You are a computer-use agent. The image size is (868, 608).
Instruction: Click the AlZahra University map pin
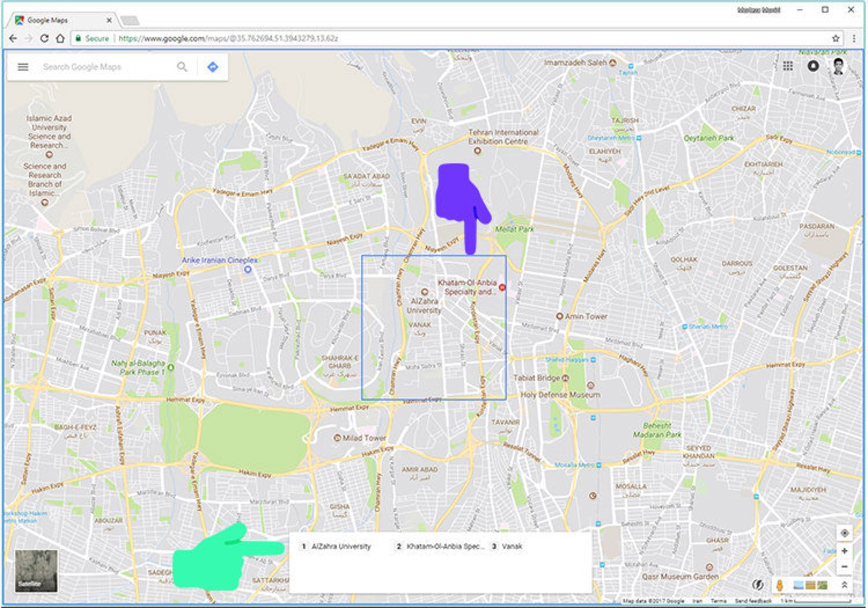pyautogui.click(x=424, y=292)
